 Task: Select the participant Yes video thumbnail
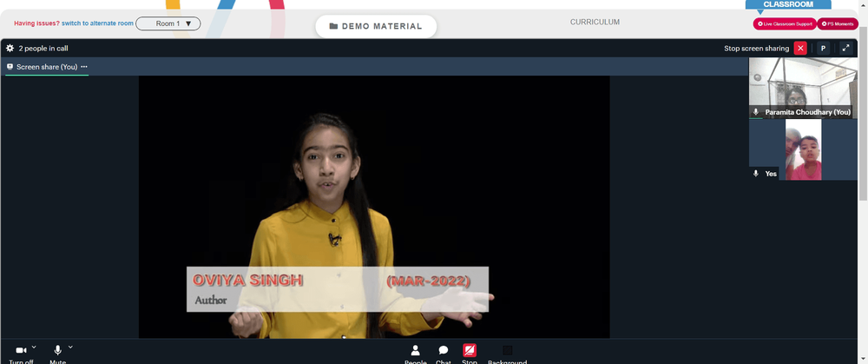[803, 149]
